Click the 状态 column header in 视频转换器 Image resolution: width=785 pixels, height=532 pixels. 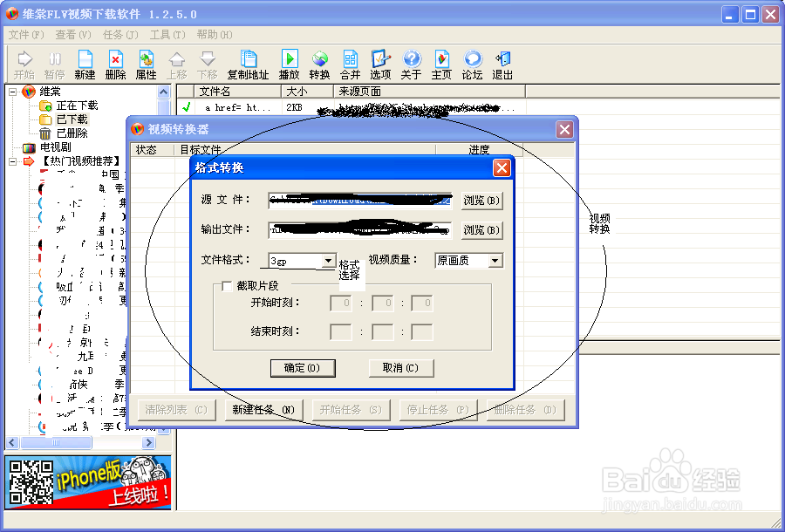[x=152, y=150]
